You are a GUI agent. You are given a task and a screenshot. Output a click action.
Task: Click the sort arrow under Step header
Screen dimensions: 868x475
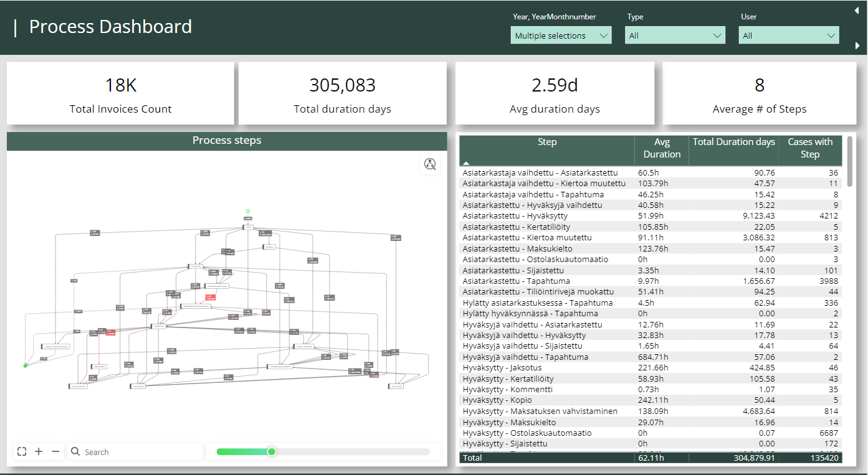(x=466, y=162)
